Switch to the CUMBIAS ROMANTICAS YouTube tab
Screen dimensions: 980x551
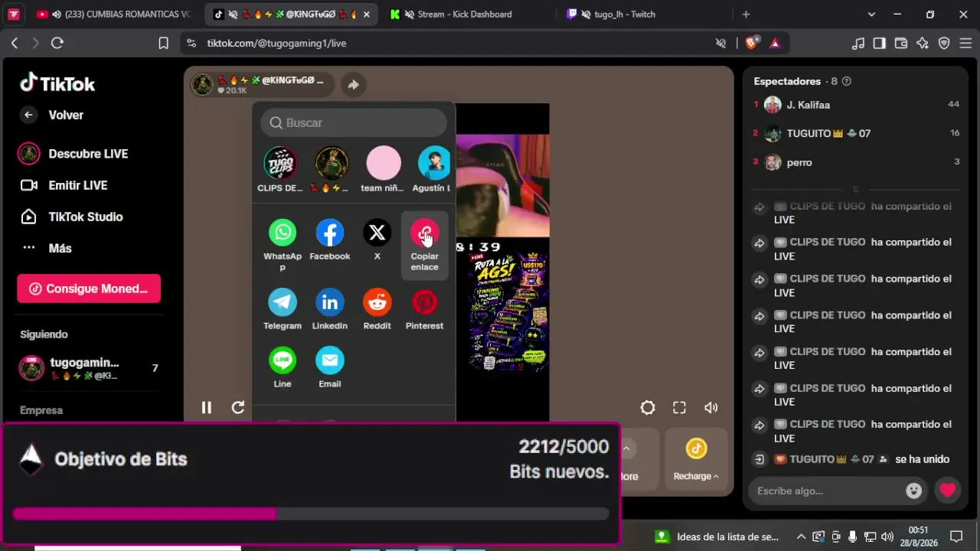tap(114, 14)
